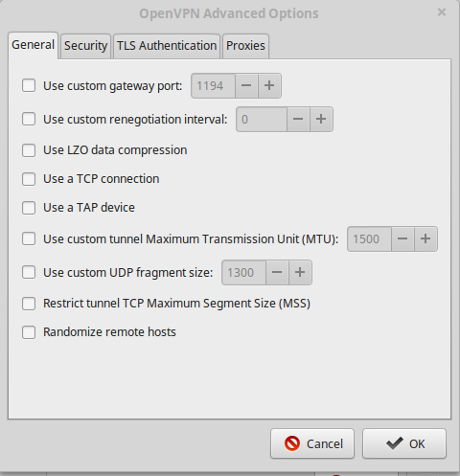Screen dimensions: 460x476
Task: Enable Use custom gateway port checkbox
Action: [x=29, y=86]
